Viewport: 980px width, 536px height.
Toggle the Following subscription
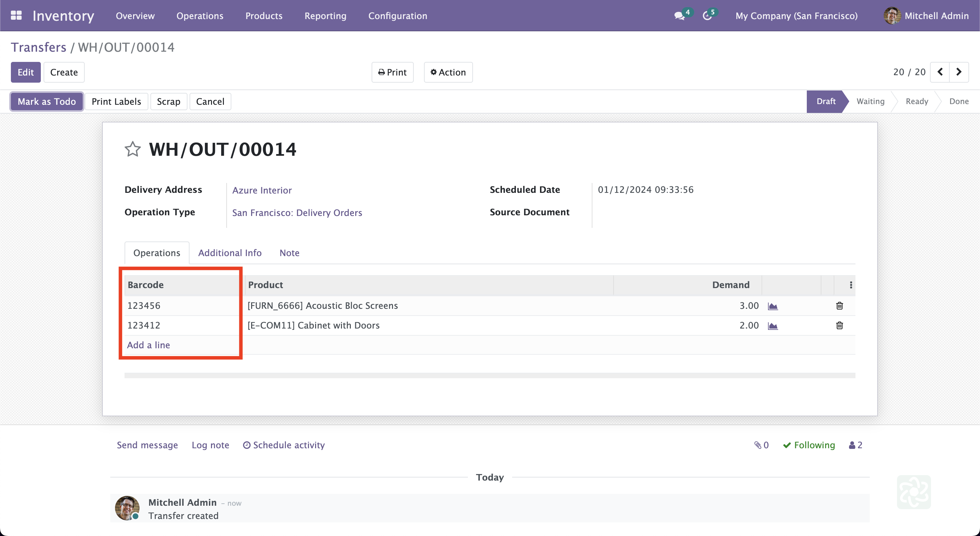click(x=809, y=445)
